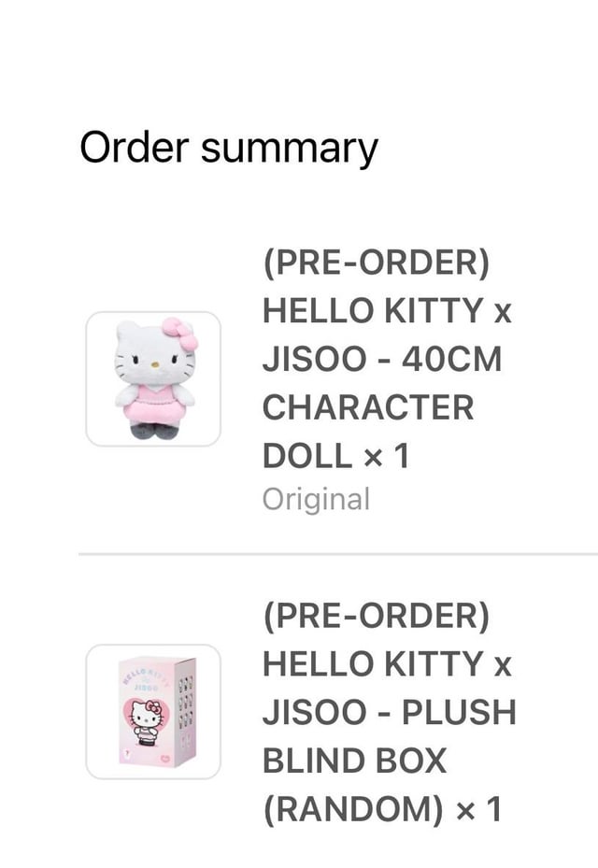Image resolution: width=598 pixels, height=868 pixels.
Task: Click the word PLUSH in second item
Action: coord(460,712)
